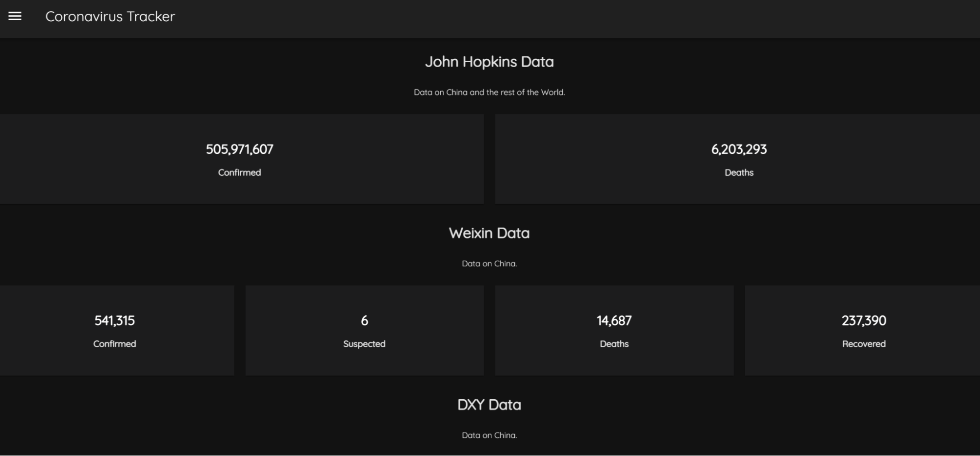Select the DXY Data heading

point(489,405)
